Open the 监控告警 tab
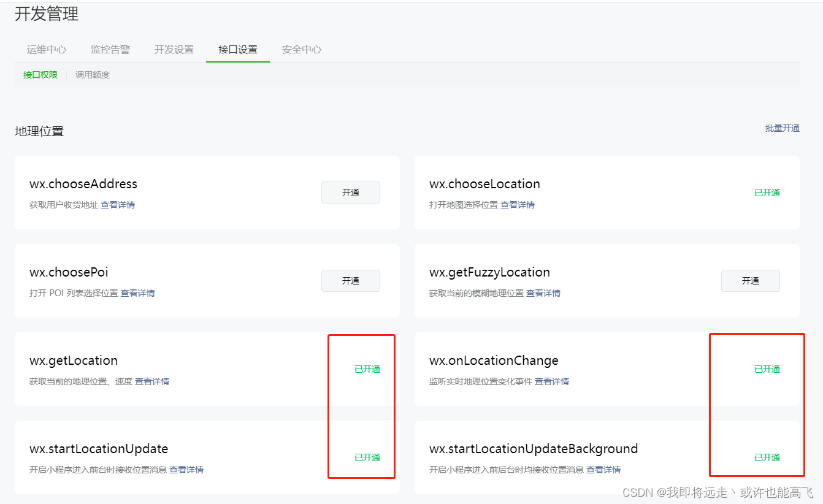Screen dimensions: 823x504 pyautogui.click(x=110, y=50)
